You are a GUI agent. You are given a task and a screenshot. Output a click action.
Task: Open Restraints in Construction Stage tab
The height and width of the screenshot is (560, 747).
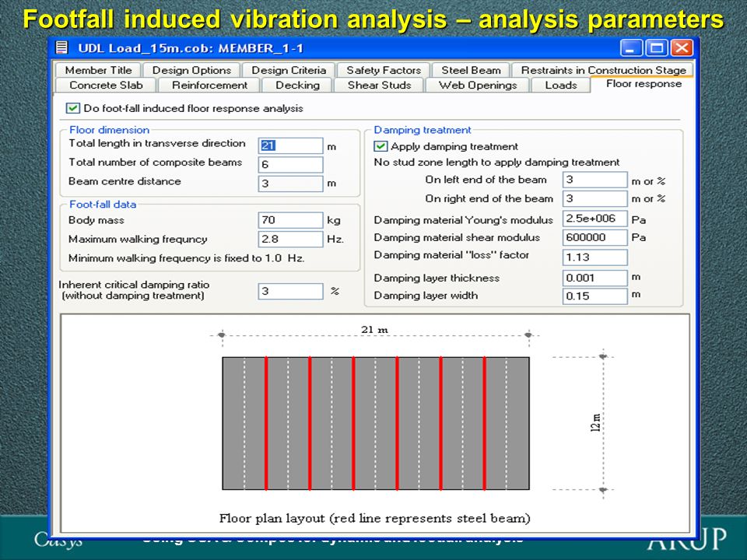(603, 70)
